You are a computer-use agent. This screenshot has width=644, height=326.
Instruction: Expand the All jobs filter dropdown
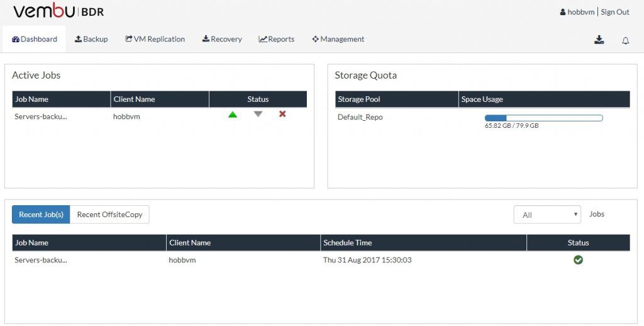547,215
